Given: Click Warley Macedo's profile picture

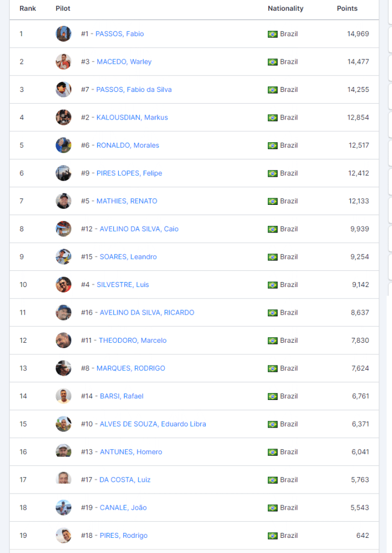Looking at the screenshot, I should point(63,62).
